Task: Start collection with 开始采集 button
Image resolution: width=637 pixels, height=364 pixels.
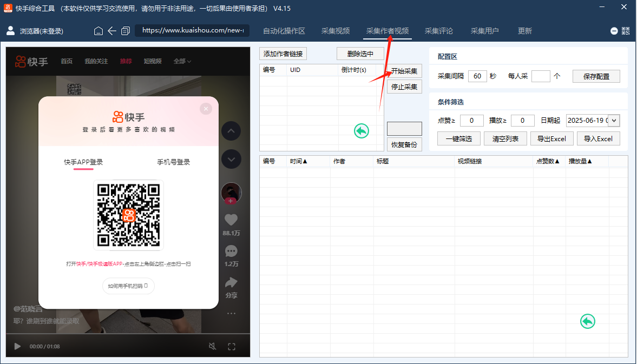Action: (x=404, y=71)
